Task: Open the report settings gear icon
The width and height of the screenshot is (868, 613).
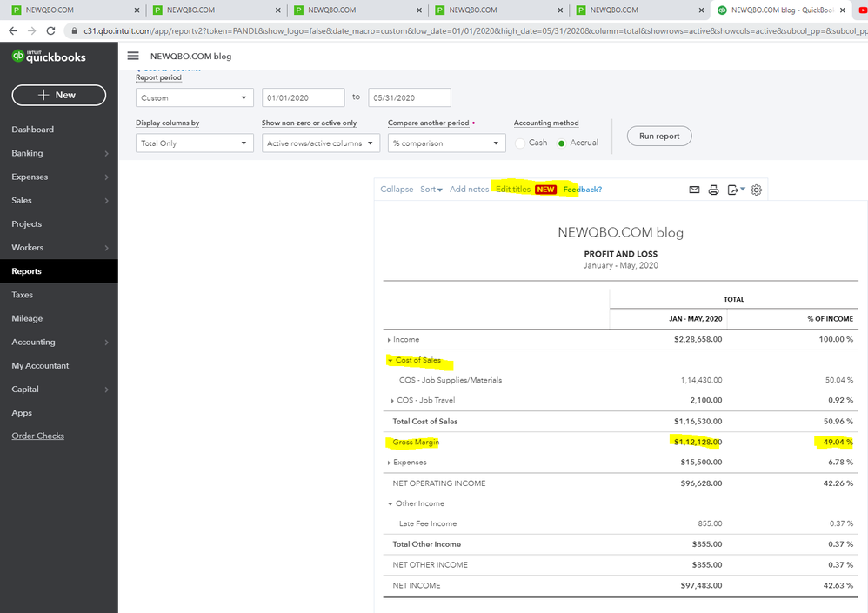Action: pyautogui.click(x=756, y=190)
